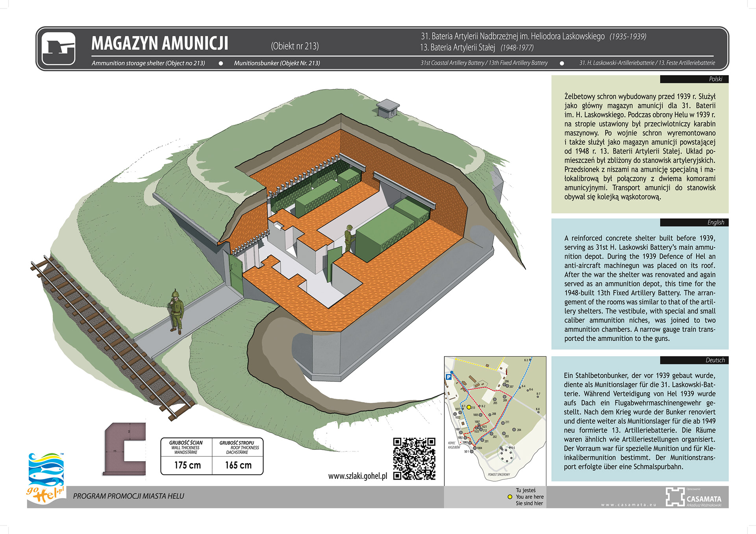Click the MAGAZYN AMUNICJI title

click(159, 43)
